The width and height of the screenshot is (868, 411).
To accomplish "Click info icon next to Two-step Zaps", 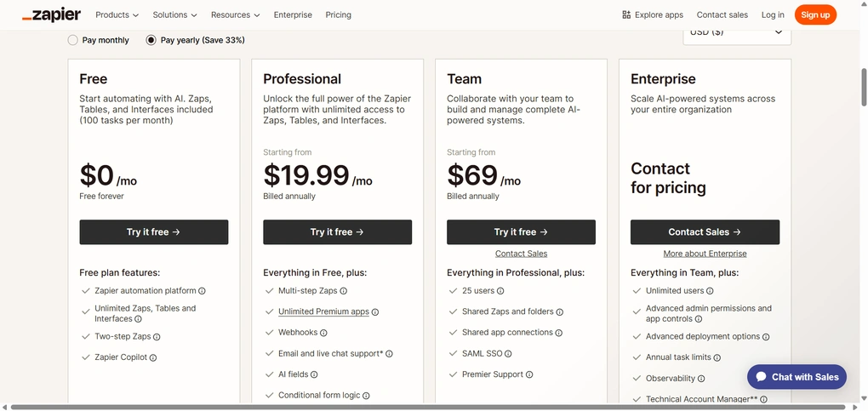I will 157,337.
